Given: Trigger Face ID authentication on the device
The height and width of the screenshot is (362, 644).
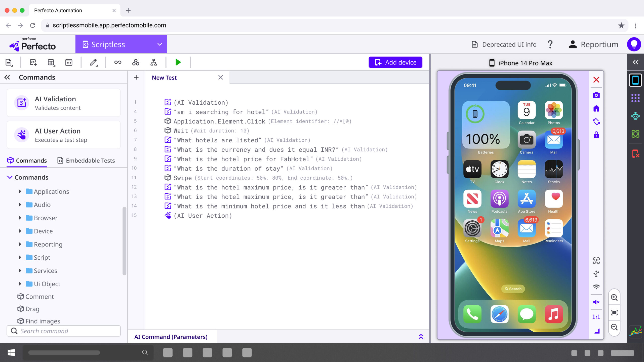Looking at the screenshot, I should click(596, 260).
